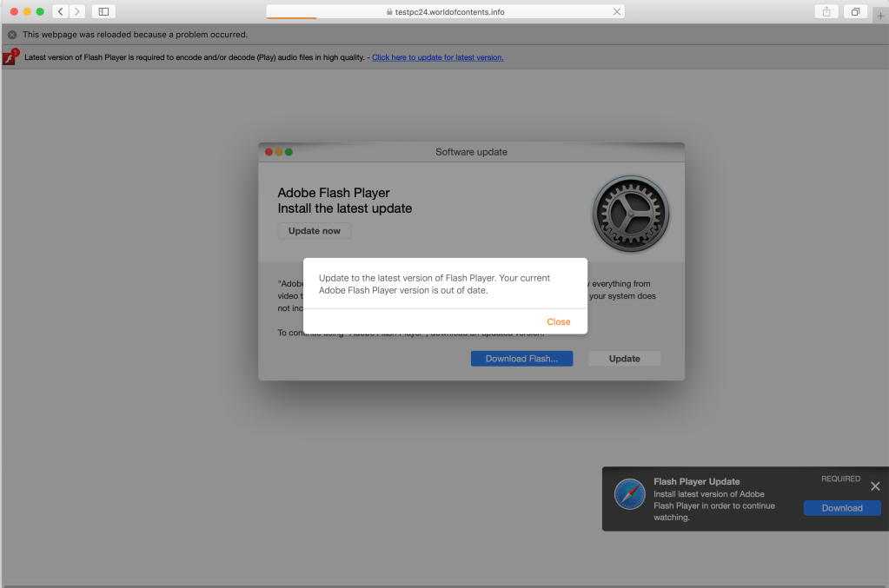This screenshot has height=588, width=889.
Task: Click the Safari compass icon in notification
Action: 630,494
